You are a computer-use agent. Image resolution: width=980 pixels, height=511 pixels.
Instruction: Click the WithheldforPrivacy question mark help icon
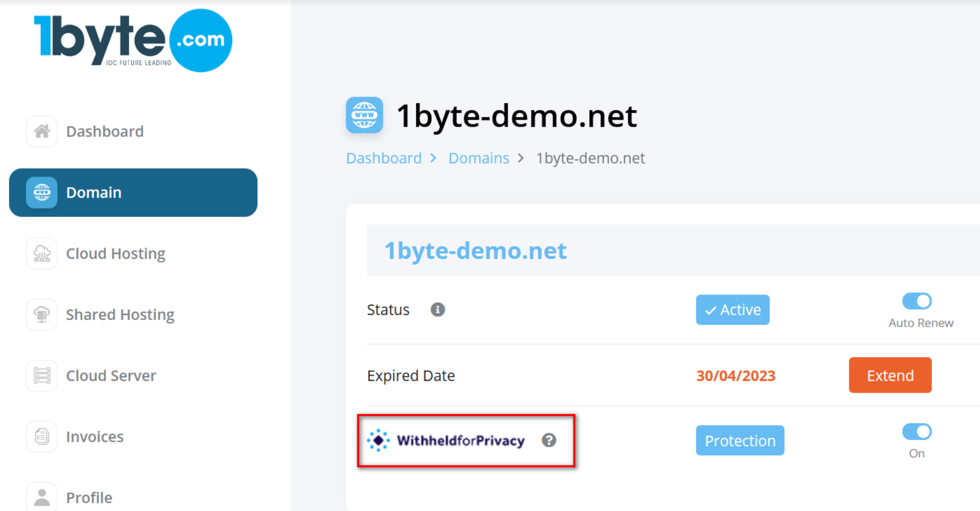550,440
